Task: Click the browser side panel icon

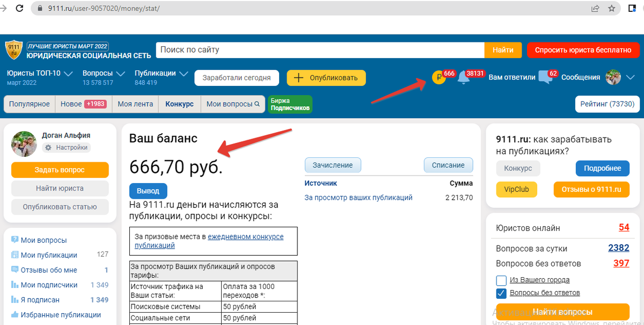Action: click(x=633, y=9)
